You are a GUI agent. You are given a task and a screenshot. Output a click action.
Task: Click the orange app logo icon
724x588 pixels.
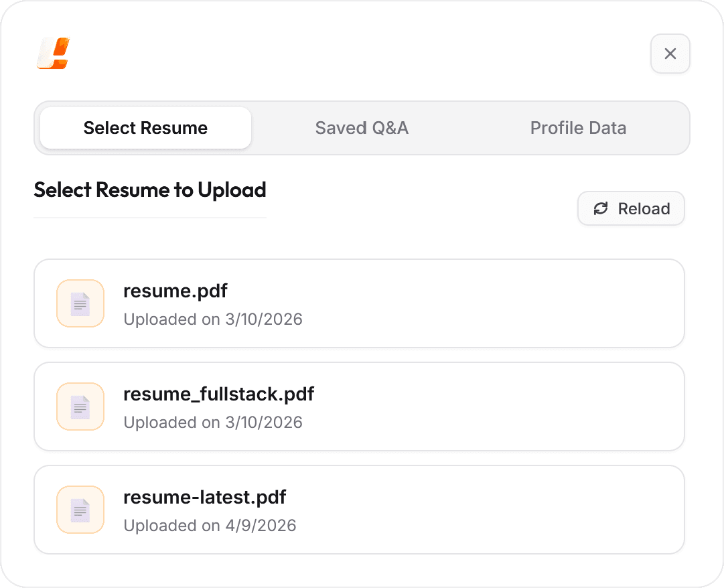[53, 54]
